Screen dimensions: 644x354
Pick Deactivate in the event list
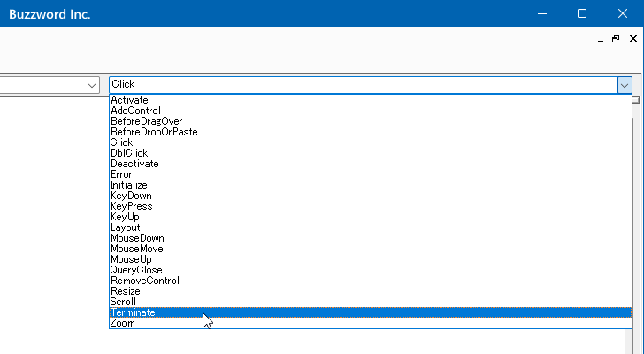tap(371, 164)
